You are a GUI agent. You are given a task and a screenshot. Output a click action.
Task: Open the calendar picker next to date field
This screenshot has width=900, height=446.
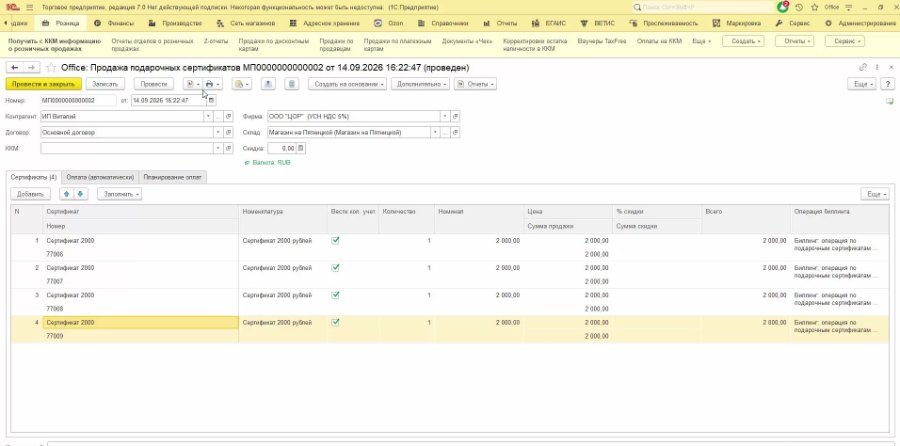(211, 100)
